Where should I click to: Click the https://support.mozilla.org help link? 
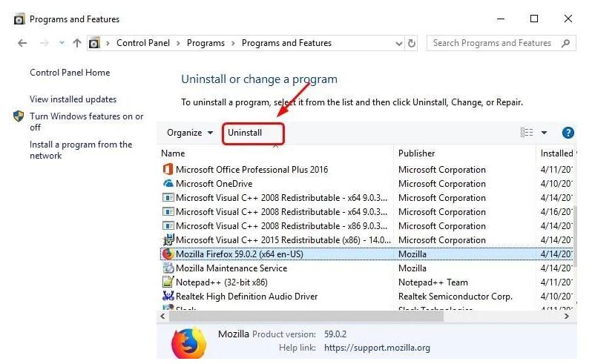pyautogui.click(x=377, y=348)
